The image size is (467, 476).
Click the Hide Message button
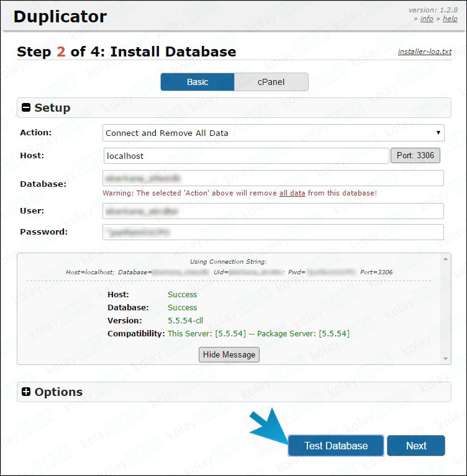[229, 354]
